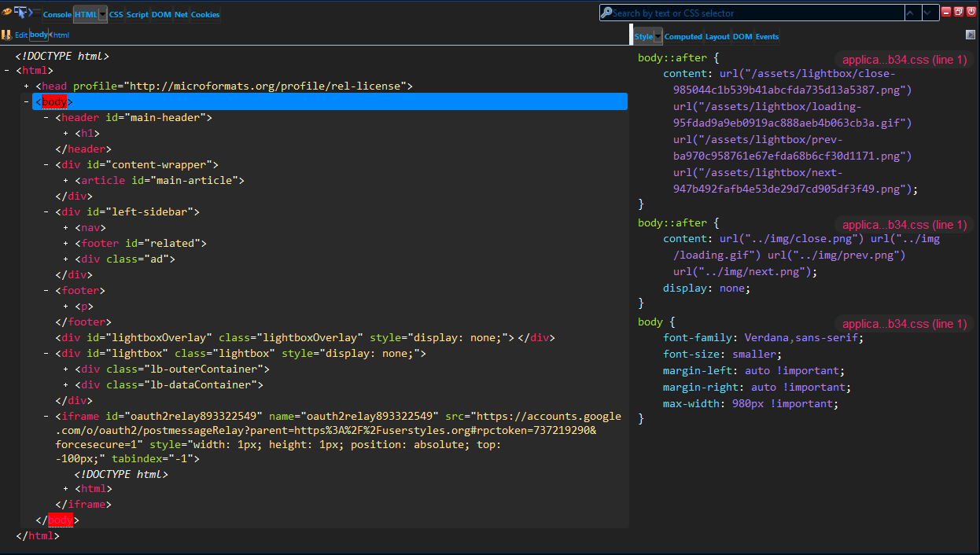This screenshot has height=555, width=980.
Task: Detach Firebug into a separate window
Action: [960, 12]
